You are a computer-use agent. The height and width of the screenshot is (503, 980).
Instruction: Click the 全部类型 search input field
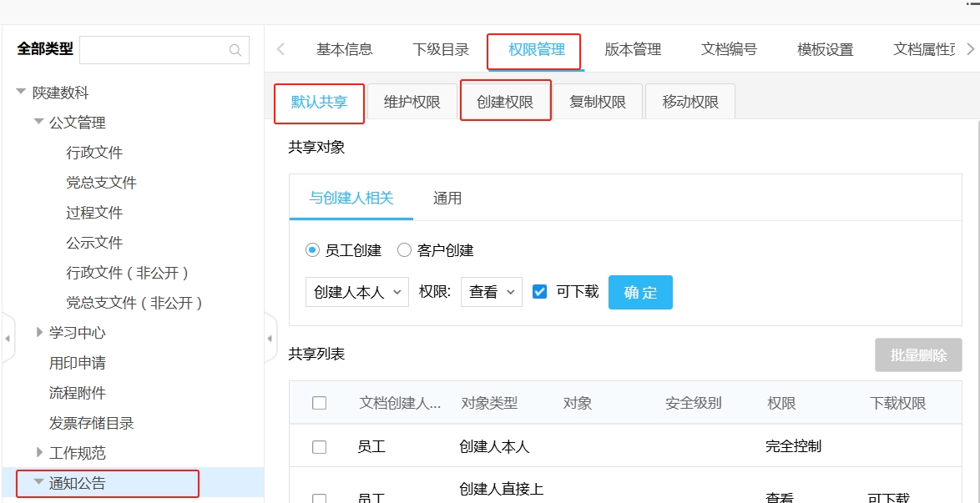(x=155, y=50)
